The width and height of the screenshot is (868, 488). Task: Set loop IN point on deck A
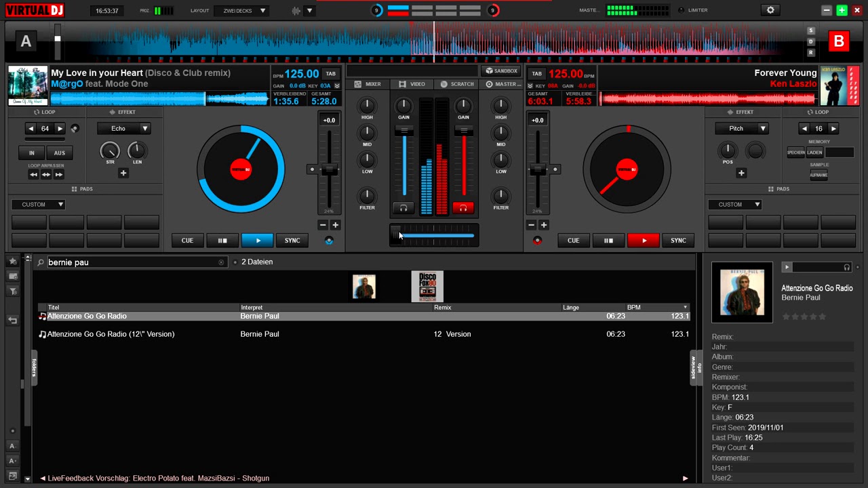[x=31, y=153]
